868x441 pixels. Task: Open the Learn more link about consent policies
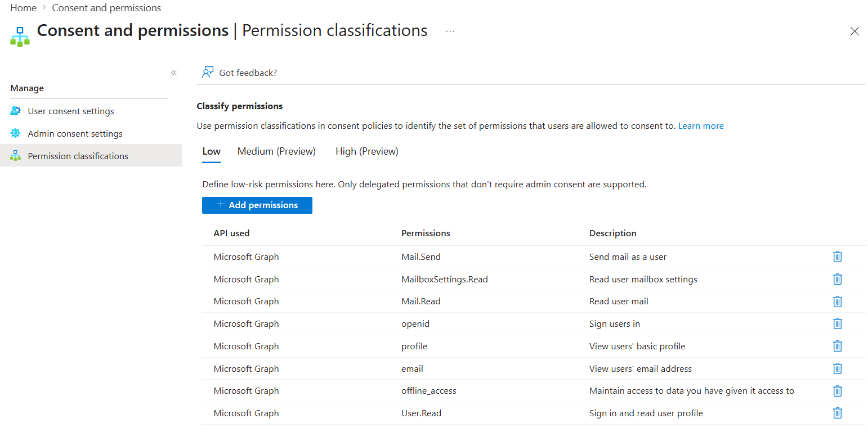tap(700, 125)
